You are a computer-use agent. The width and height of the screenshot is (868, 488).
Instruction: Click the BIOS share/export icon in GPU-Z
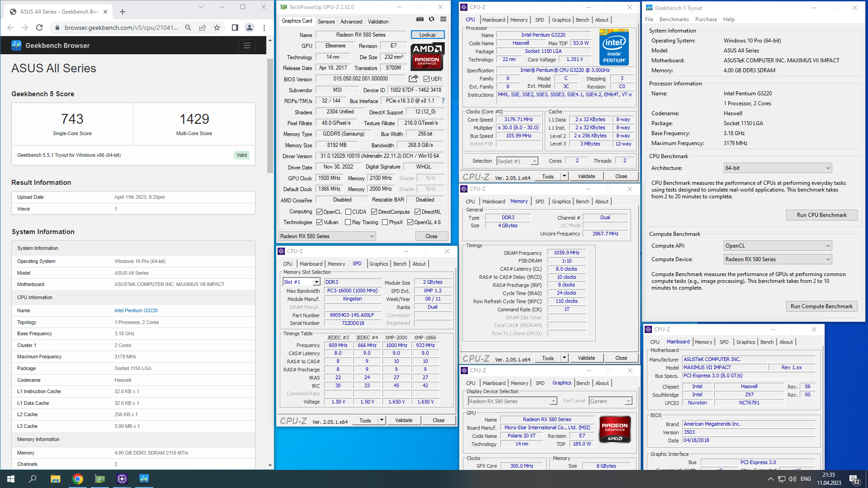pos(413,79)
